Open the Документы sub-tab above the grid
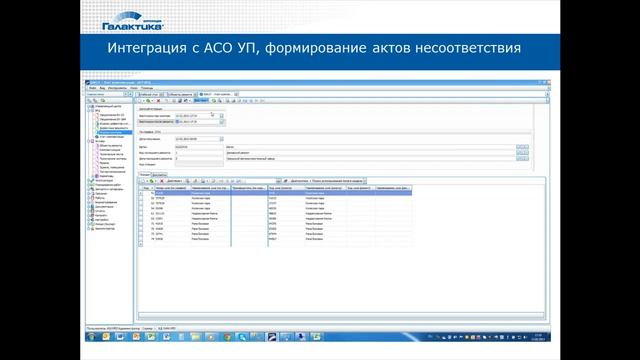This screenshot has height=360, width=640. [159, 175]
